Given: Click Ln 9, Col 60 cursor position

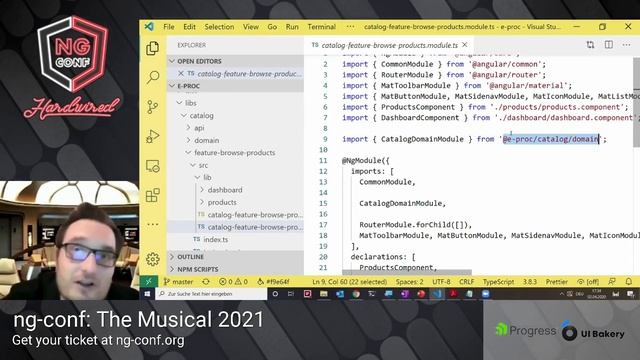Looking at the screenshot, I should point(349,282).
